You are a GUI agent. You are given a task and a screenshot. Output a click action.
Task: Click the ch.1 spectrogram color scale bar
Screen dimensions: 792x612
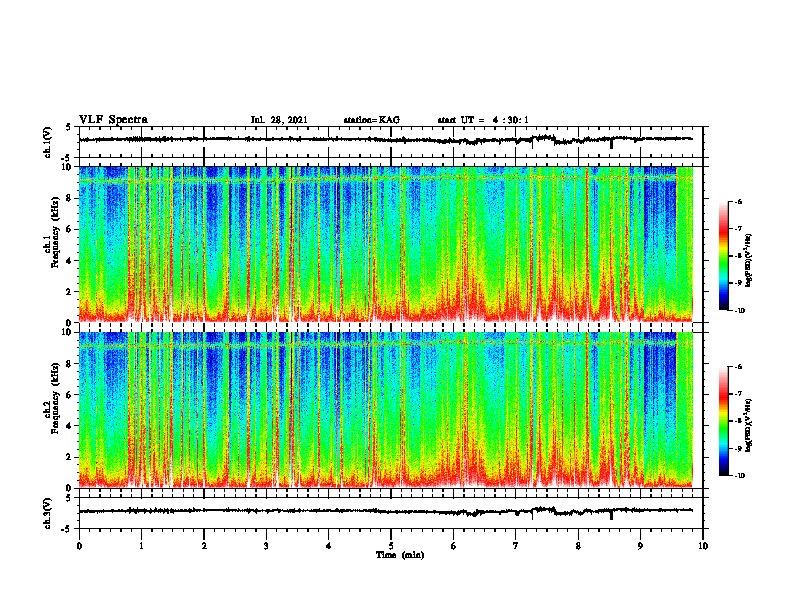click(x=723, y=256)
